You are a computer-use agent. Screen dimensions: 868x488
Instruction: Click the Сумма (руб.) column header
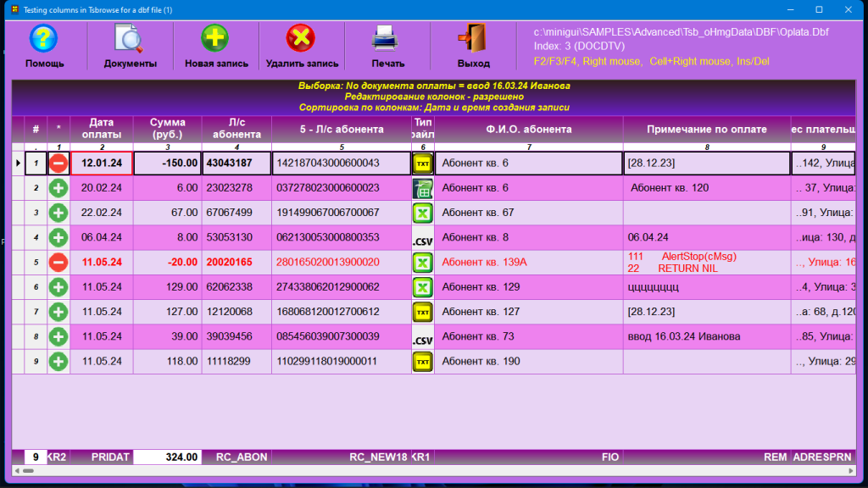pos(168,129)
